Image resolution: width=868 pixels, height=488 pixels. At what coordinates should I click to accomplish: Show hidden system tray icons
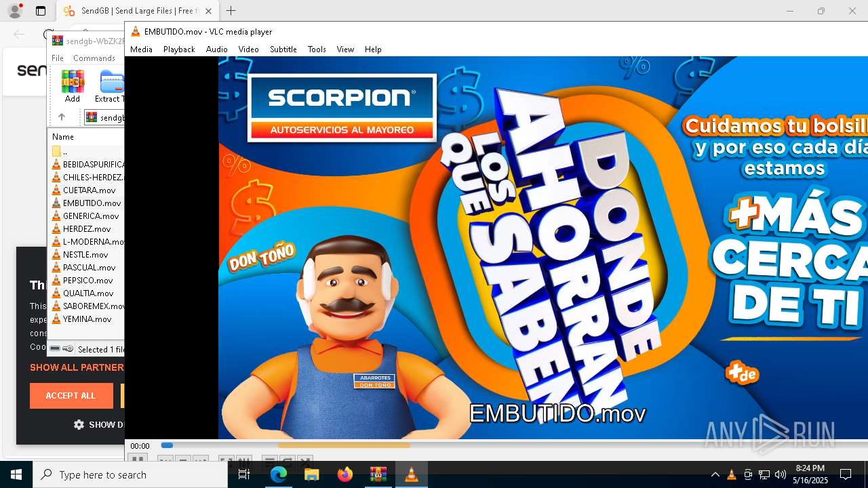pos(715,474)
